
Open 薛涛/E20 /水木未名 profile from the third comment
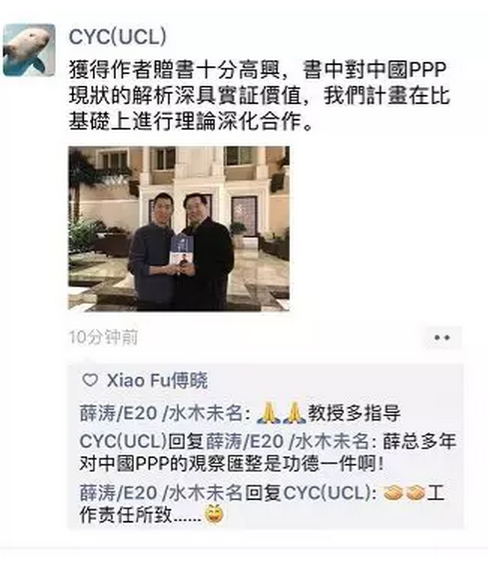tap(160, 493)
